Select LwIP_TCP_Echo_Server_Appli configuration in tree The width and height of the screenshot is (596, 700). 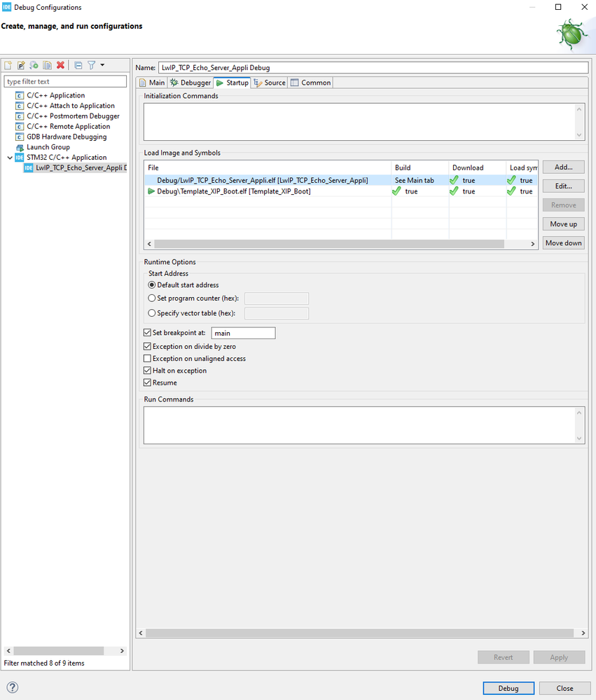click(81, 168)
